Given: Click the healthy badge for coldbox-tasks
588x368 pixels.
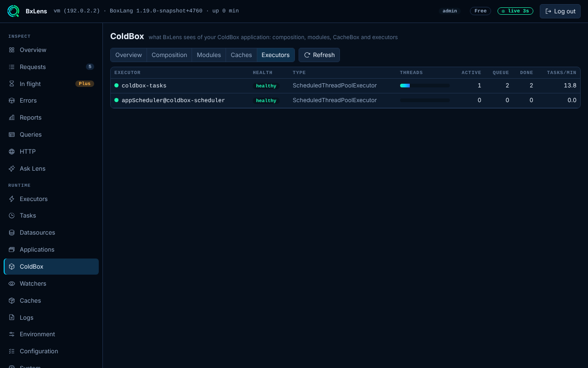Looking at the screenshot, I should [266, 86].
